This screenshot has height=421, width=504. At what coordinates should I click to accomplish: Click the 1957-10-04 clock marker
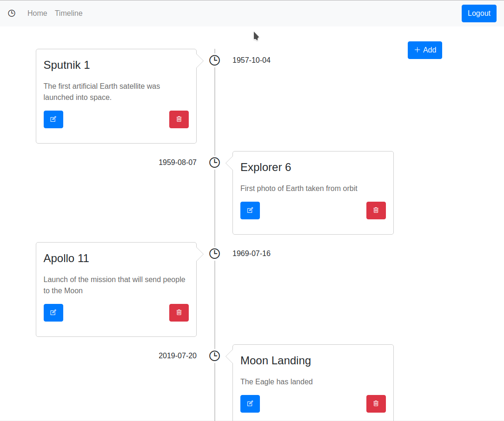[214, 60]
